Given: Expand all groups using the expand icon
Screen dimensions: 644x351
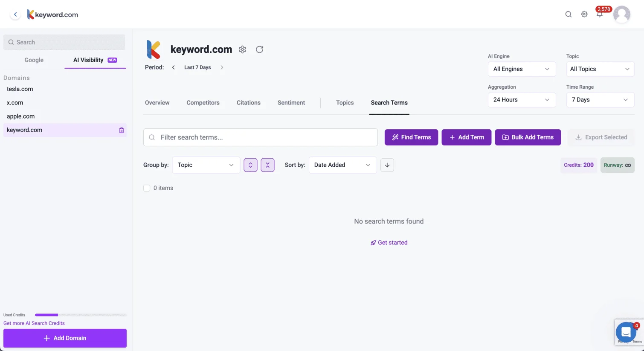Looking at the screenshot, I should point(250,165).
